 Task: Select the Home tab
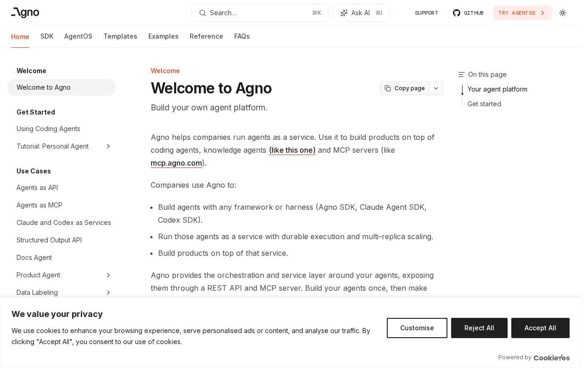tap(20, 37)
